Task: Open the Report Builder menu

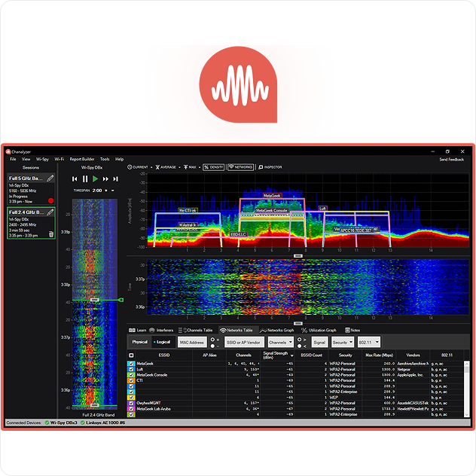Action: pyautogui.click(x=81, y=159)
